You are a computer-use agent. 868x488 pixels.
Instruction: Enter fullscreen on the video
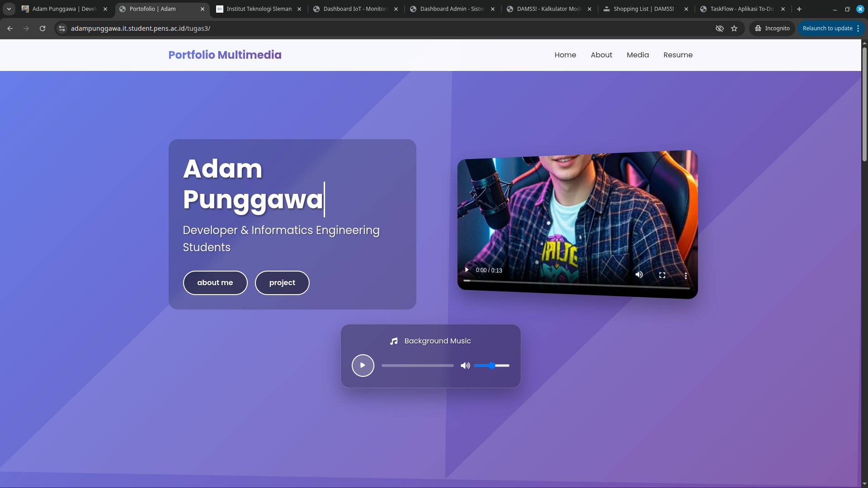[662, 275]
